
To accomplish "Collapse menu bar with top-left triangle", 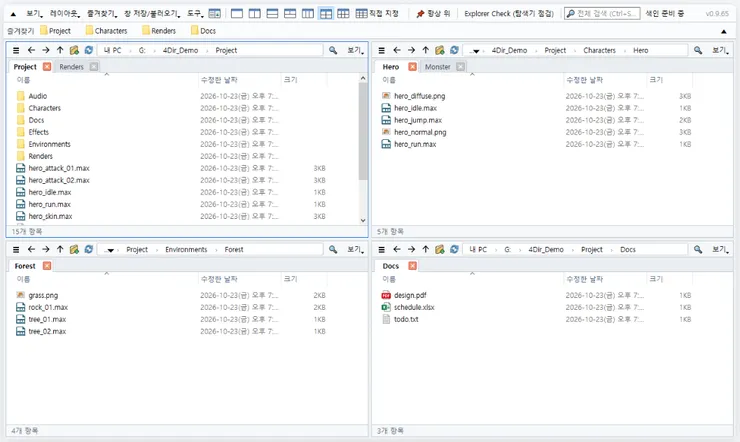I will [x=13, y=14].
